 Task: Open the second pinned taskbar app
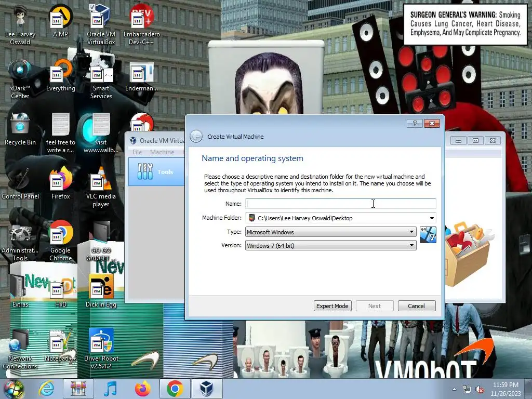tap(78, 389)
